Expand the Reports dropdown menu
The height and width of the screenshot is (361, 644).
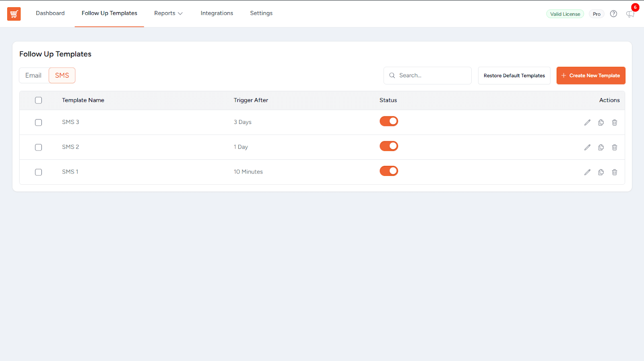[x=168, y=13]
